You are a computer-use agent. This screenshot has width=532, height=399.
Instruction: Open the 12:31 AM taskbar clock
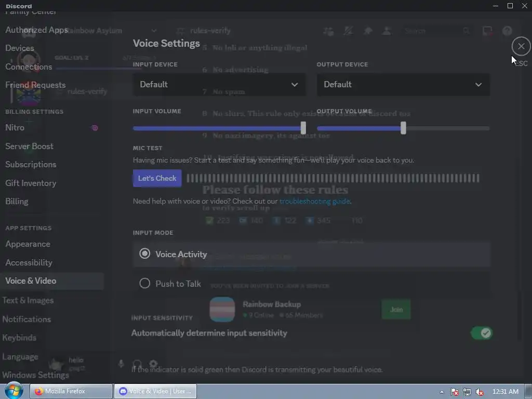[x=505, y=392]
